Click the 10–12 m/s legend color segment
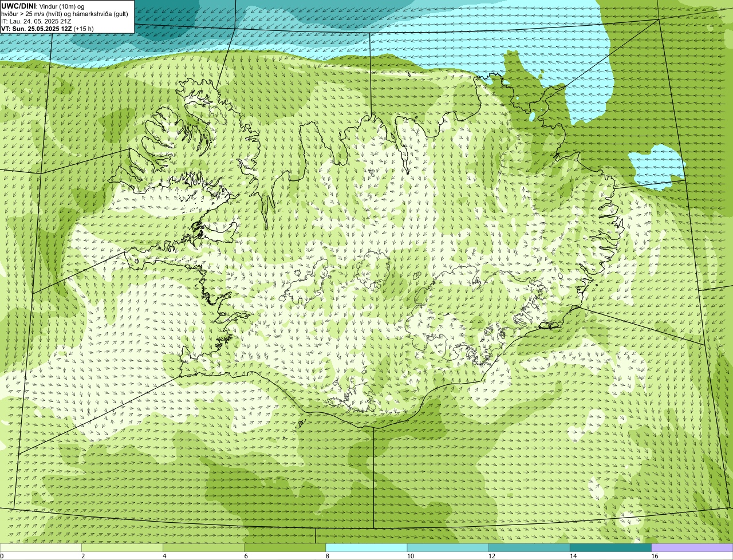This screenshot has width=733, height=560. 448,547
